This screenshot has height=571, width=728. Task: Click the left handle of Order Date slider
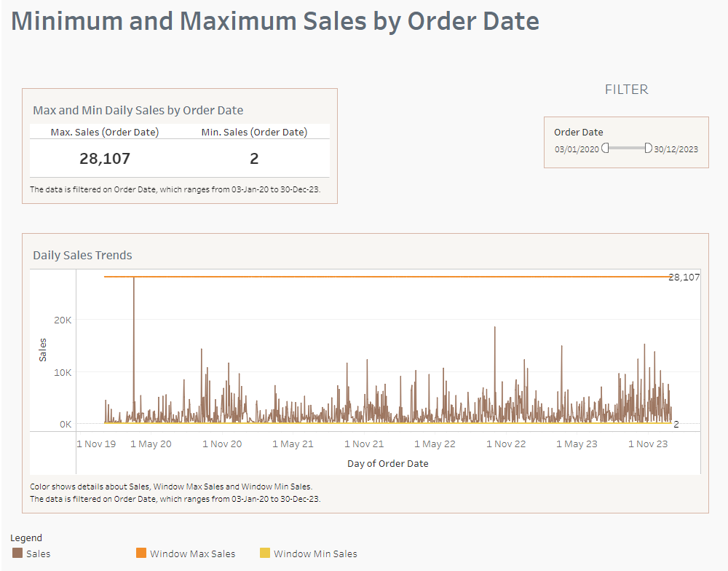(x=605, y=149)
